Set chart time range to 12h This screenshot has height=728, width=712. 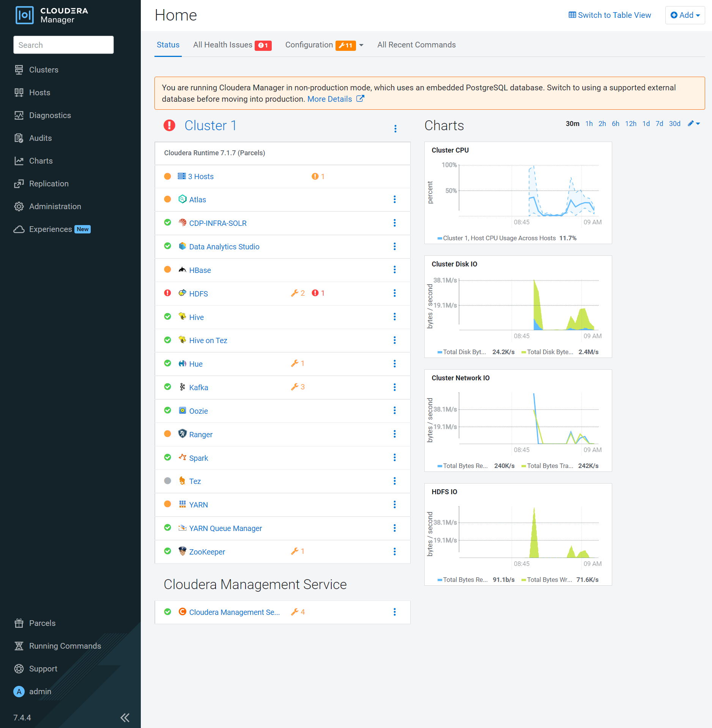(631, 124)
